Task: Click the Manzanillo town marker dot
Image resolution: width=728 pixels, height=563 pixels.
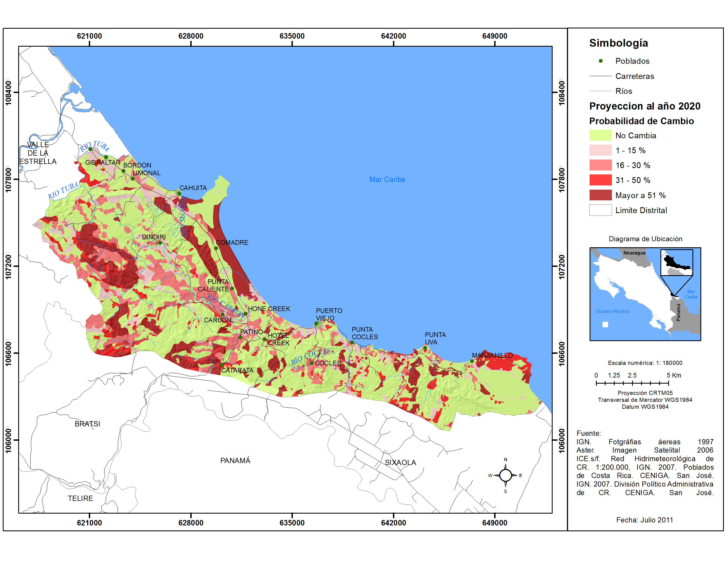Action: point(472,361)
